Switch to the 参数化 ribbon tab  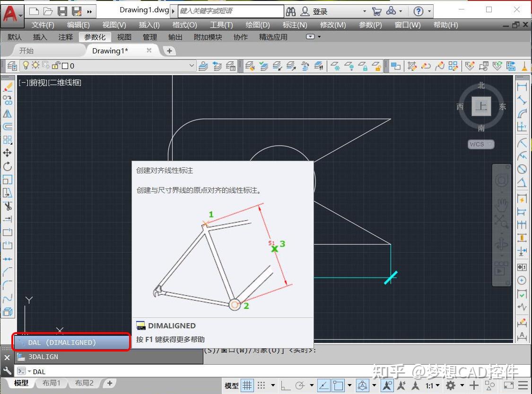95,37
